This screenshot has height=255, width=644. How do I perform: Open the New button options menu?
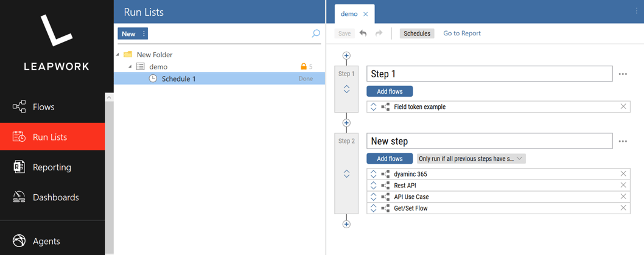pos(144,33)
